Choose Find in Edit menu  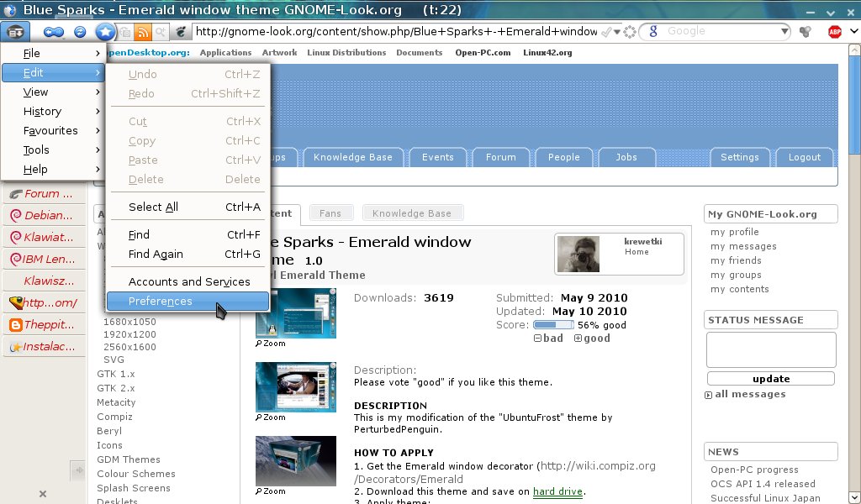(188, 234)
